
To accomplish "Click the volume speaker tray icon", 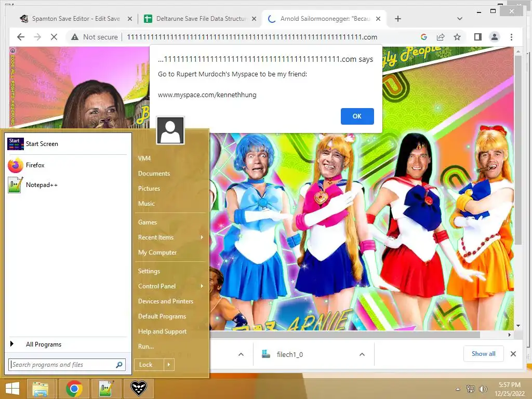I will point(483,389).
